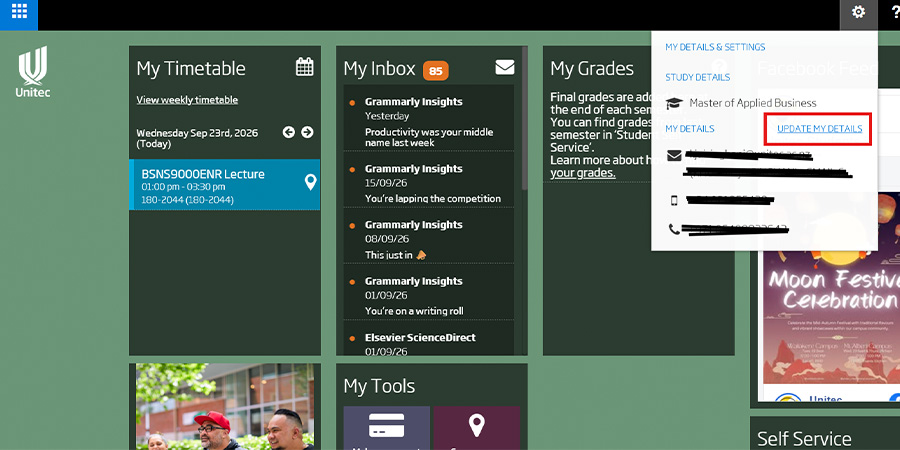
Task: Click the Unitec logo
Action: click(x=33, y=72)
